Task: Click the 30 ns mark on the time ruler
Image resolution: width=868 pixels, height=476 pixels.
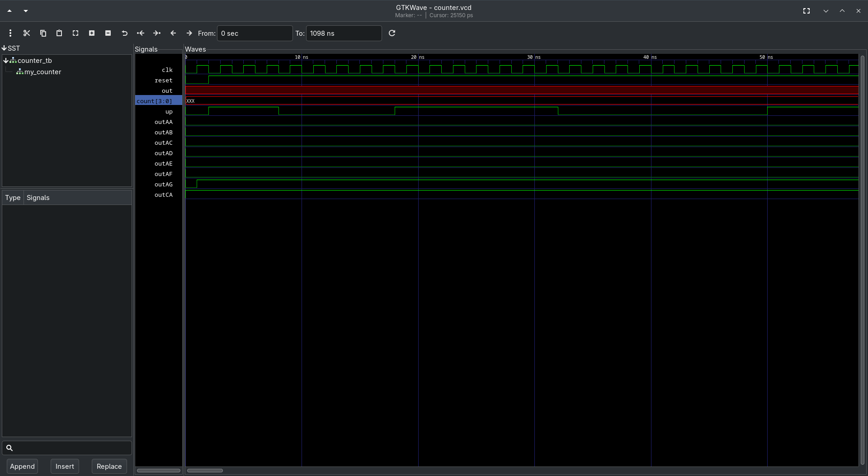Action: tap(534, 57)
